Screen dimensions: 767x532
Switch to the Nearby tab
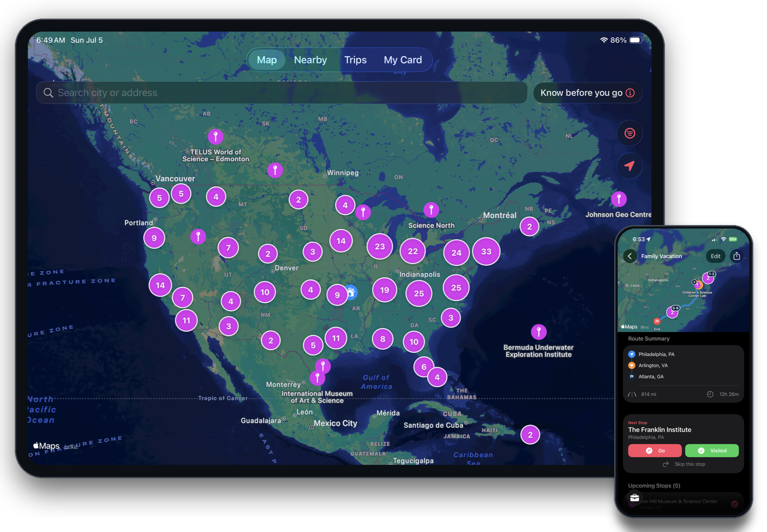311,60
